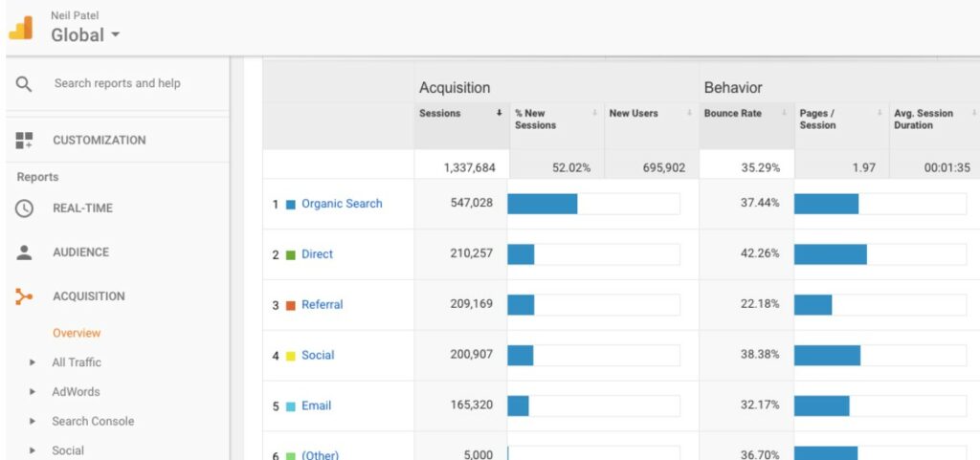Click the Customization dashboard icon

click(25, 141)
